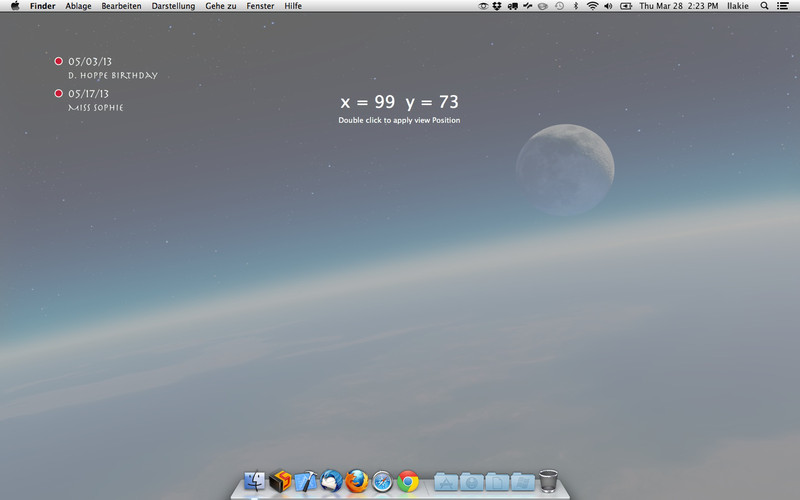
Task: Open the Dropbox menu bar icon
Action: [x=497, y=6]
